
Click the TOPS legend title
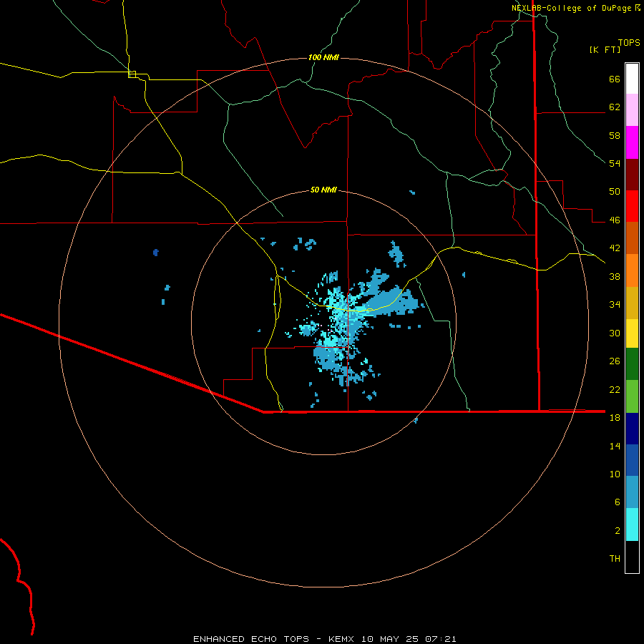click(x=629, y=42)
